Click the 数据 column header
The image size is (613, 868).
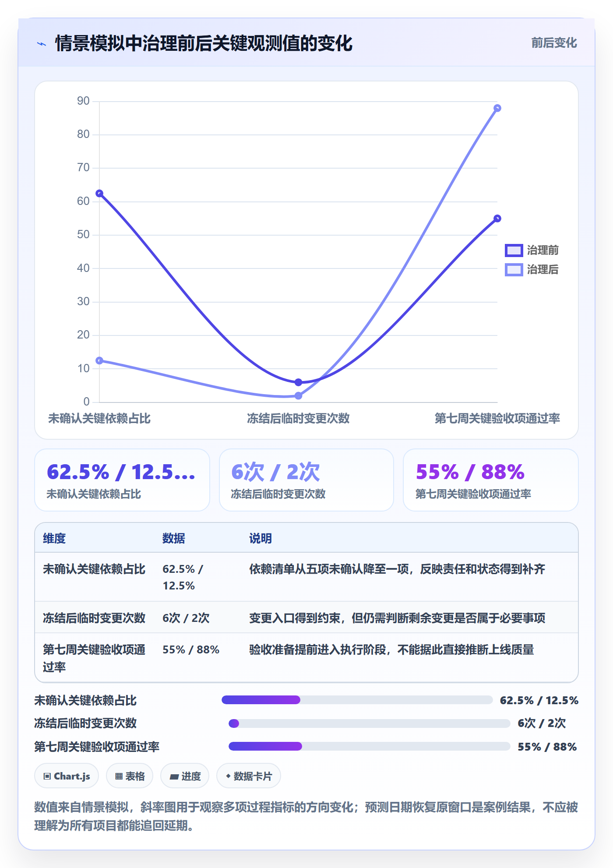click(174, 538)
